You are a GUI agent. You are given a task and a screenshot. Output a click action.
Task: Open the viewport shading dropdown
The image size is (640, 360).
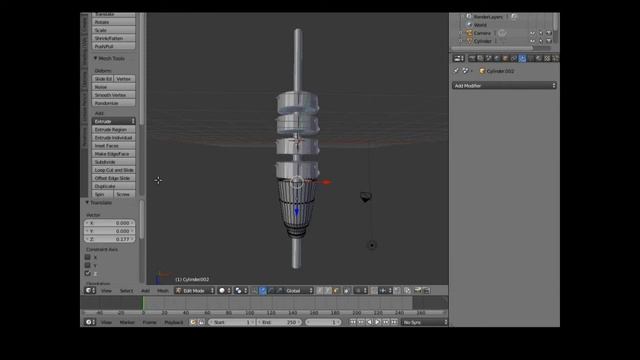(224, 291)
